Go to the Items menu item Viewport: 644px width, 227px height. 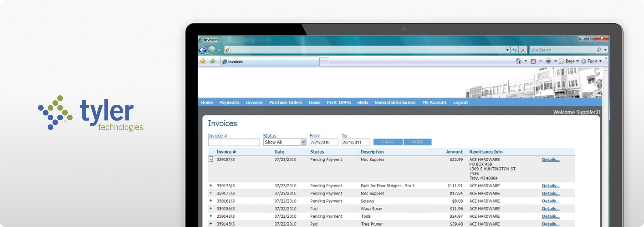click(x=314, y=102)
